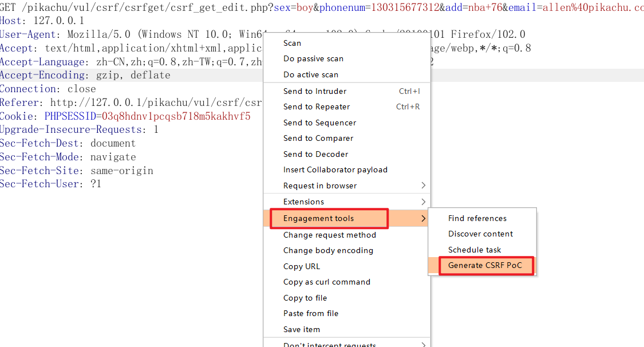Screen dimensions: 644x347
Task: Open the Engagement tools submenu
Action: tap(319, 218)
